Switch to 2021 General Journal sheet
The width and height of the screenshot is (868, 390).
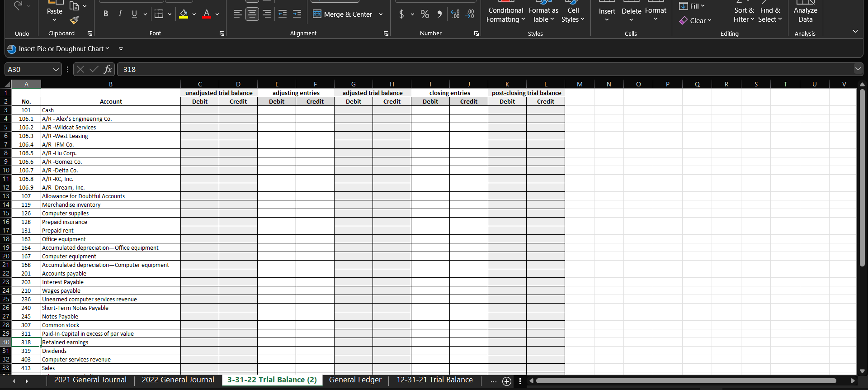pyautogui.click(x=90, y=380)
